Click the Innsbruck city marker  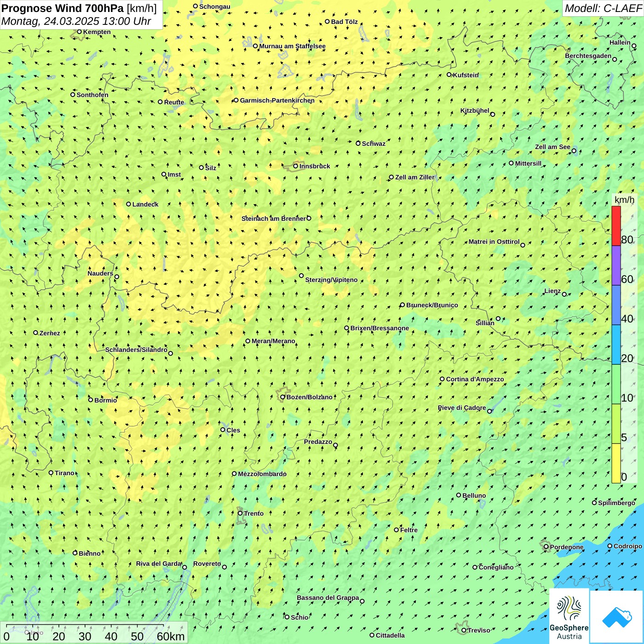point(296,166)
